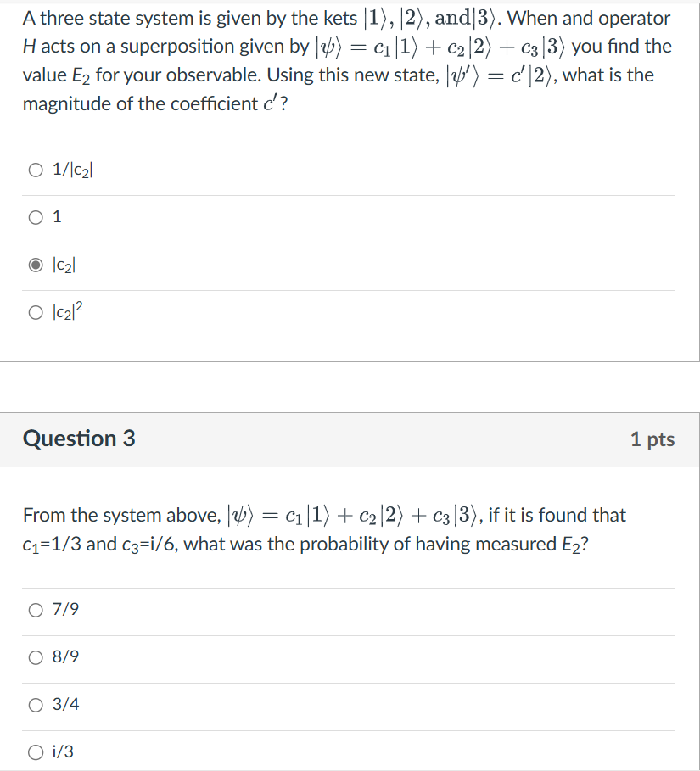
Task: Click the gray Question 3 title bar
Action: tap(339, 439)
